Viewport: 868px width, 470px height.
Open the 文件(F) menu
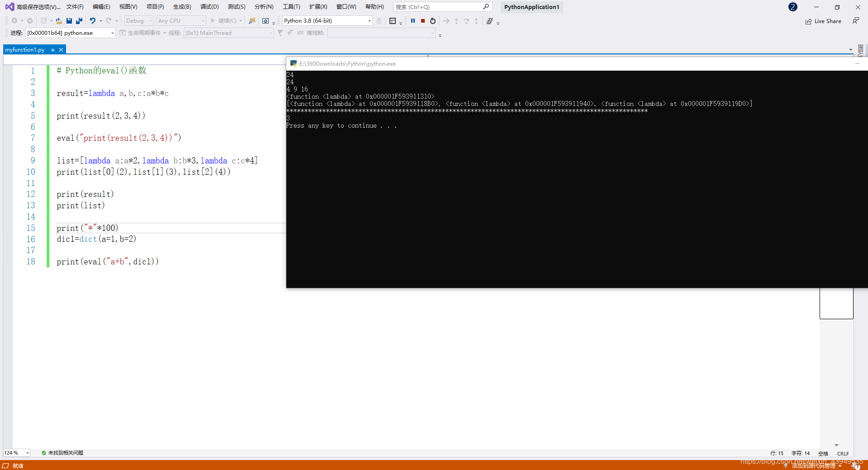[x=75, y=7]
